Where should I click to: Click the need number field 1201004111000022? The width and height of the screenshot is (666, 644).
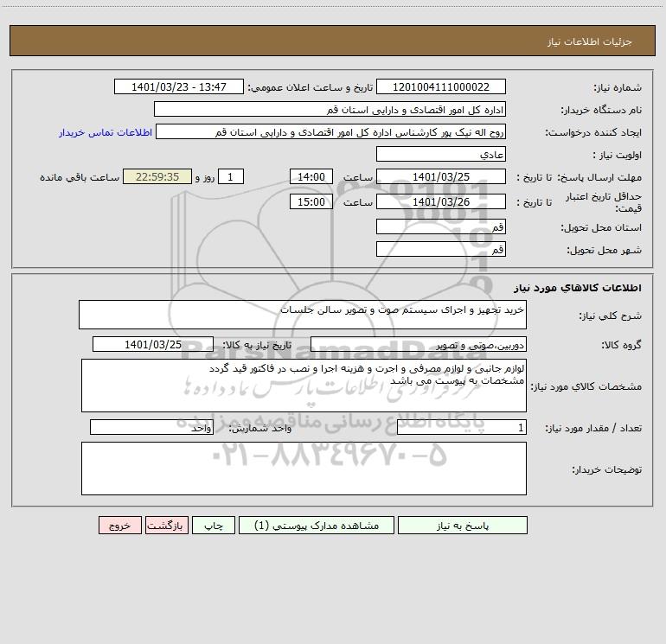(441, 86)
